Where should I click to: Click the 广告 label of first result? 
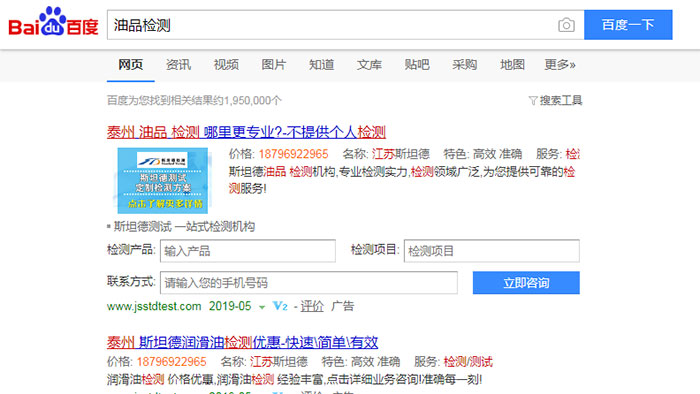pos(342,306)
